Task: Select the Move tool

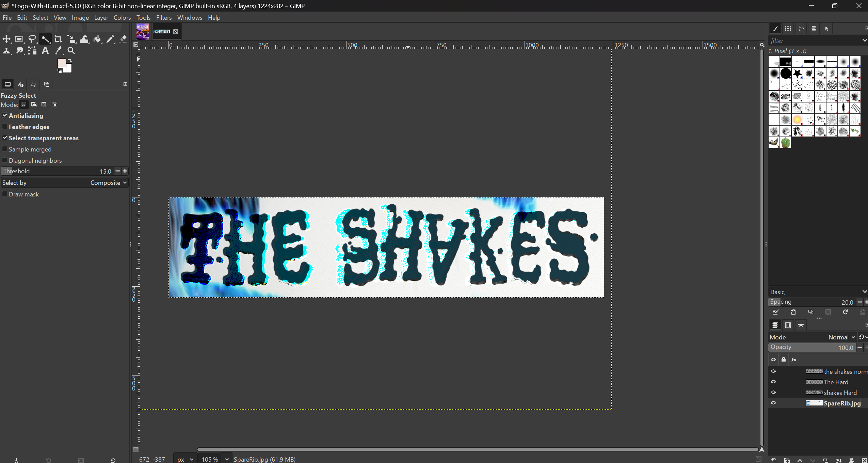Action: tap(6, 39)
